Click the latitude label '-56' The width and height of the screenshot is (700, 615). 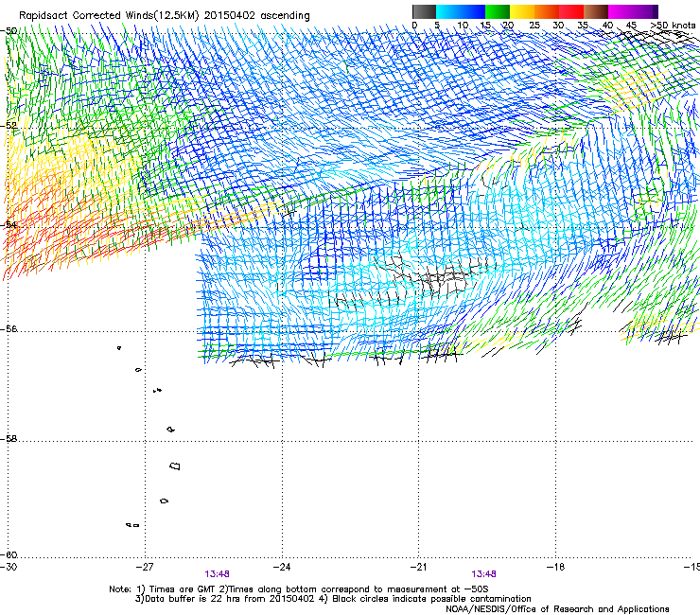coord(9,328)
